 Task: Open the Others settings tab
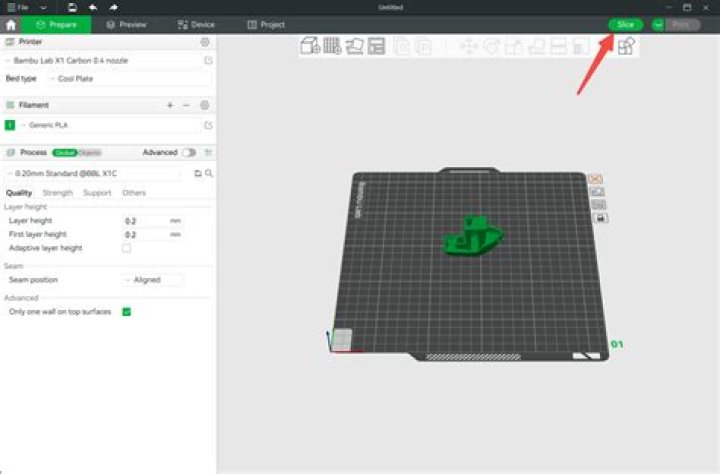click(134, 193)
